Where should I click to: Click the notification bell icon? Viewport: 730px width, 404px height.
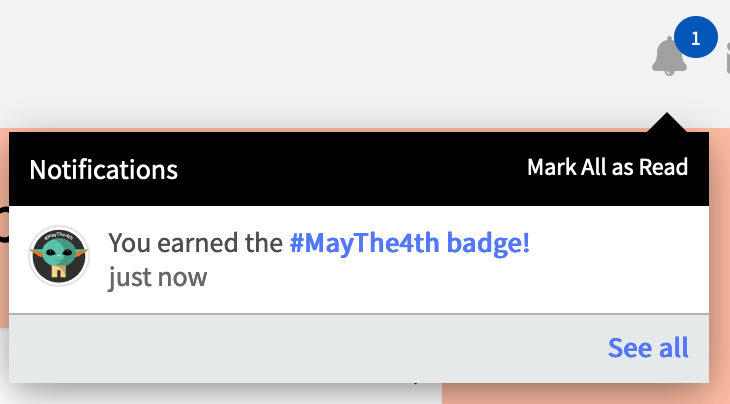click(668, 57)
